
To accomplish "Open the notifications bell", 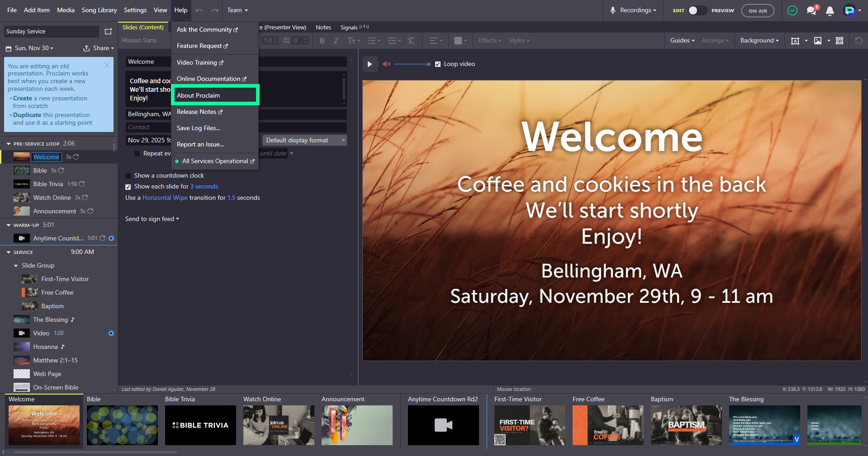I will coord(830,11).
